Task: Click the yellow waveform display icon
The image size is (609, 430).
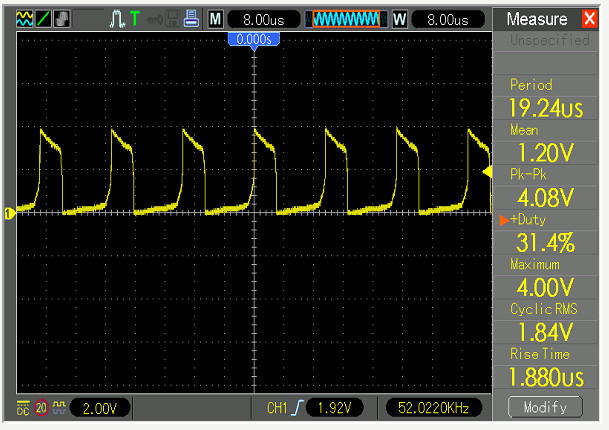Action: click(25, 19)
